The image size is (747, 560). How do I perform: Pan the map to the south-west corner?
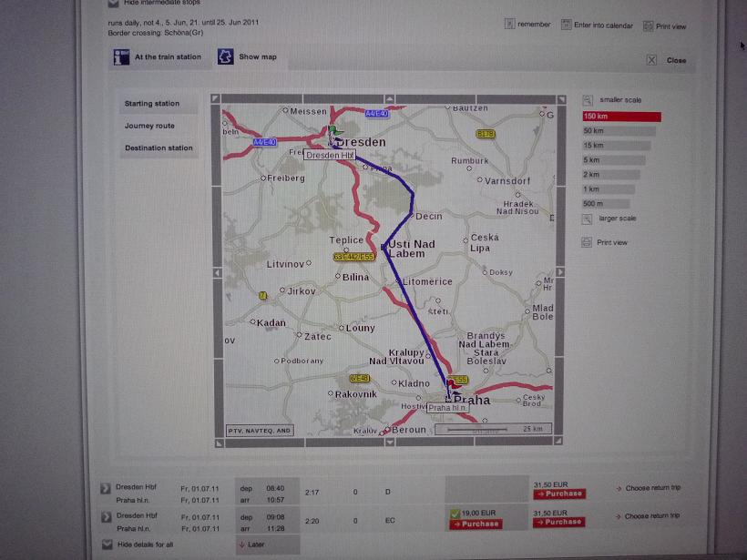[219, 443]
